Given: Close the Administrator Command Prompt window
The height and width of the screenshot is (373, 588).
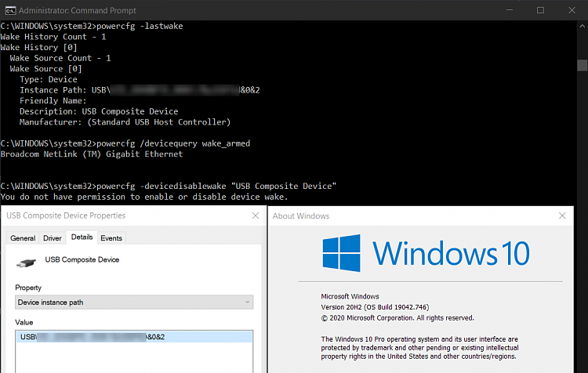Looking at the screenshot, I should (572, 10).
